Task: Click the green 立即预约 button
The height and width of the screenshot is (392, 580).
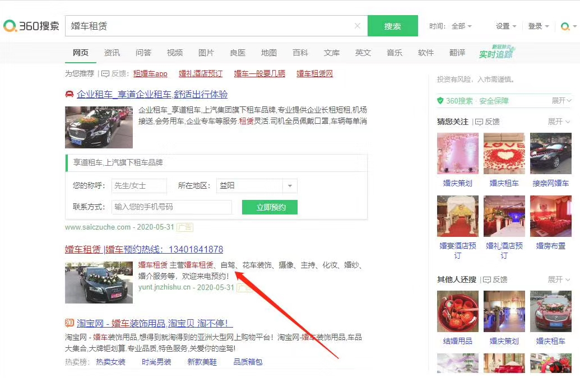Action: tap(270, 207)
